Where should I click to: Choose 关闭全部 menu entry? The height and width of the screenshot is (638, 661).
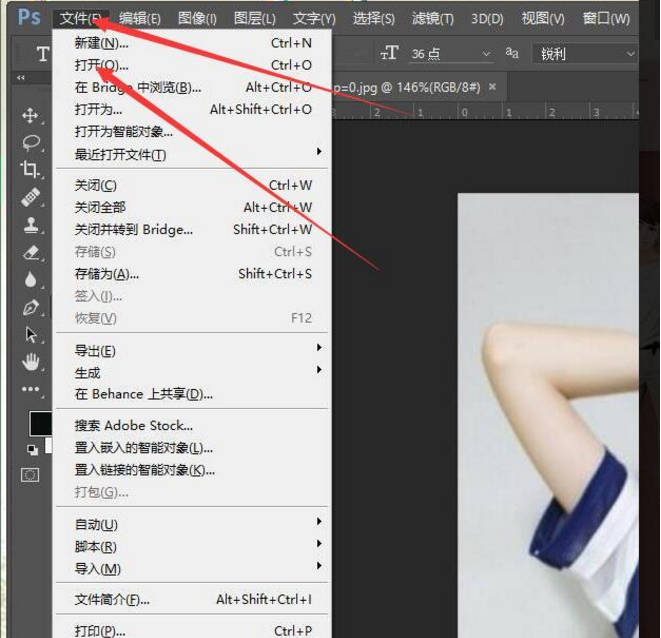click(192, 207)
